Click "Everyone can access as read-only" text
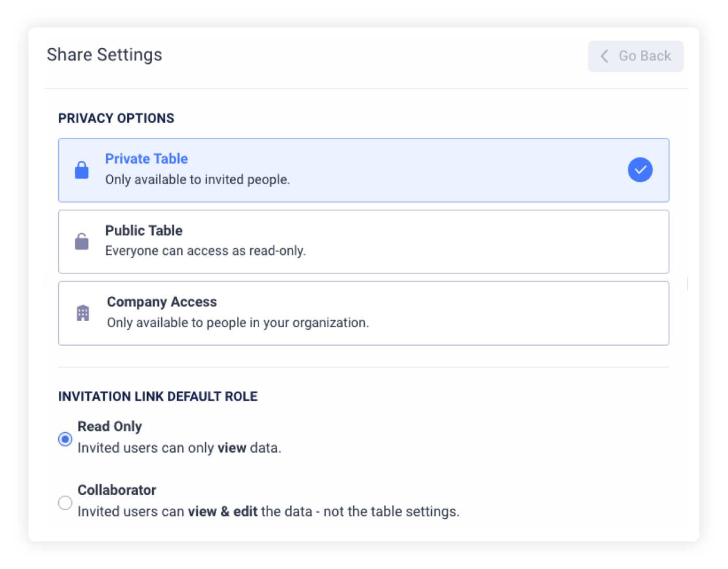This screenshot has height=569, width=728. click(205, 251)
